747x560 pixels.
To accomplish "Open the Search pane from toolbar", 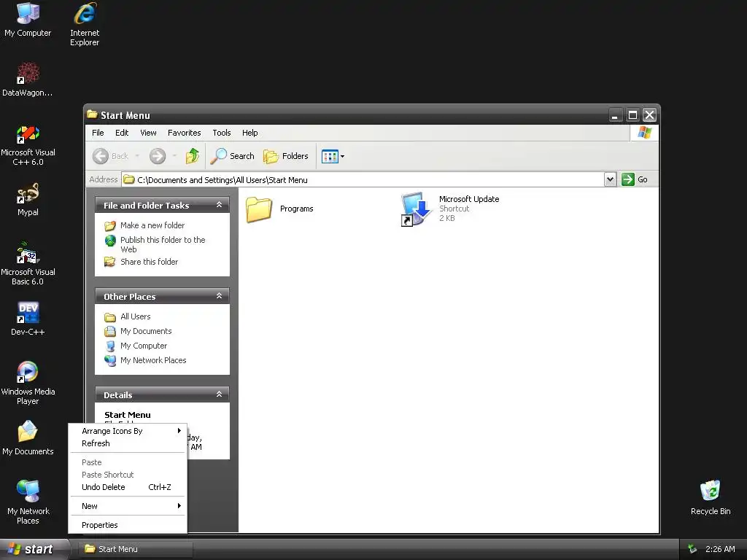I will 233,156.
